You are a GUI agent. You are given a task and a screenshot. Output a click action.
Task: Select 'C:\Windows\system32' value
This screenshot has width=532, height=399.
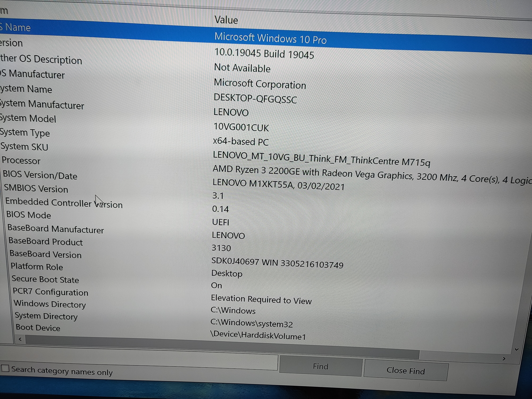click(252, 323)
